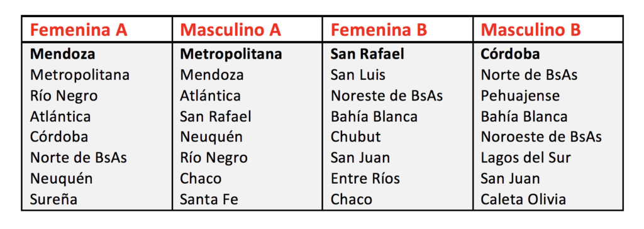Select Sureña at bottom of Femenina A
Image resolution: width=644 pixels, height=229 pixels.
click(x=54, y=199)
